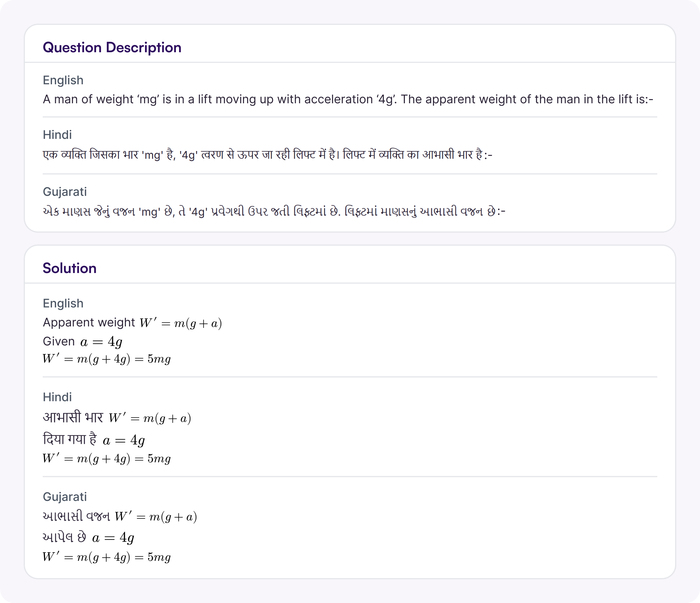
Task: Select the Hindi label under Question Description
Action: (58, 135)
